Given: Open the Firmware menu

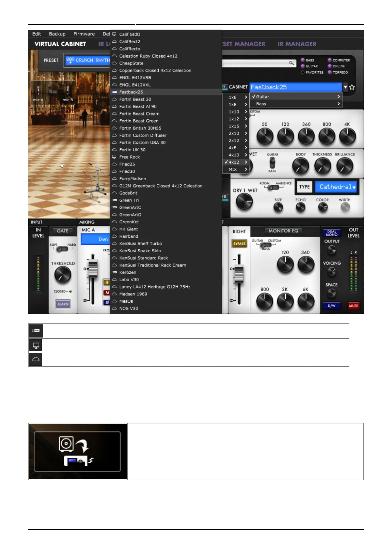Looking at the screenshot, I should [x=84, y=34].
